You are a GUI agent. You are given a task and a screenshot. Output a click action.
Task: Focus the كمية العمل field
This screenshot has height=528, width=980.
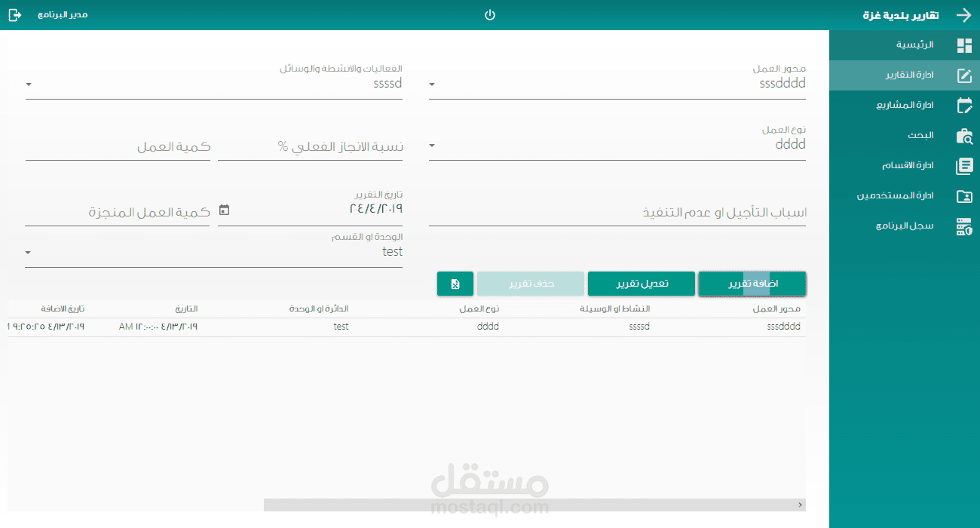tap(118, 147)
